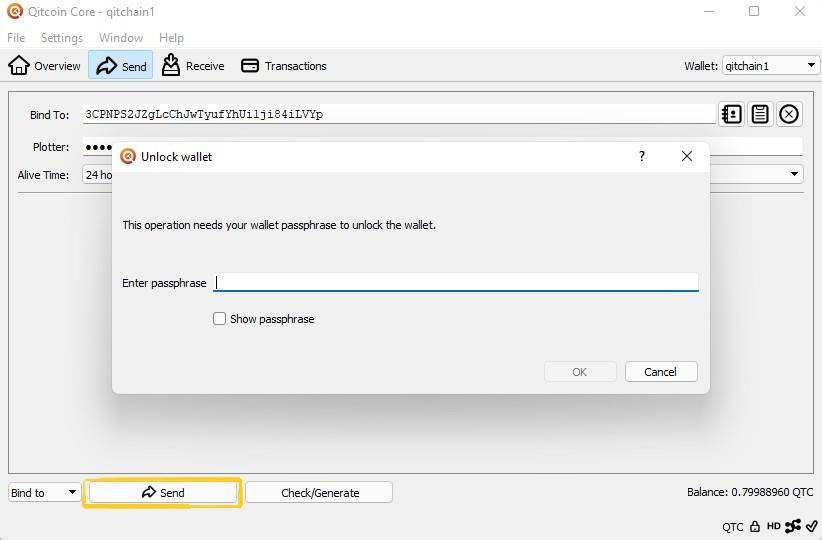The height and width of the screenshot is (540, 822).
Task: Open the Help menu
Action: (171, 38)
